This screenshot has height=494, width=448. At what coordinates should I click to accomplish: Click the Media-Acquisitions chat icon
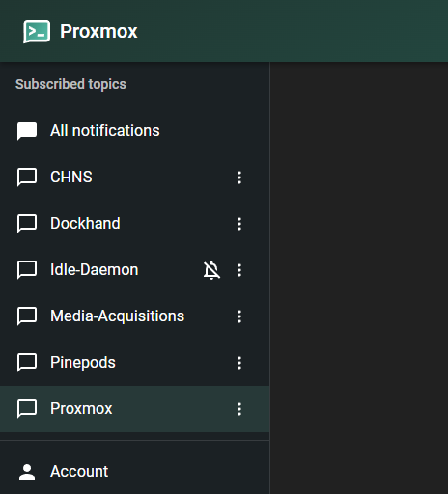point(27,316)
